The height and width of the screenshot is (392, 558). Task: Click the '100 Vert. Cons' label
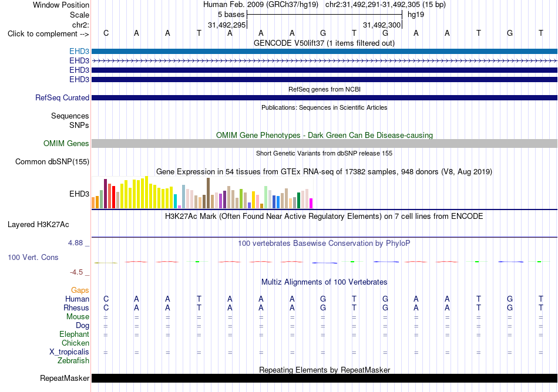(x=33, y=257)
